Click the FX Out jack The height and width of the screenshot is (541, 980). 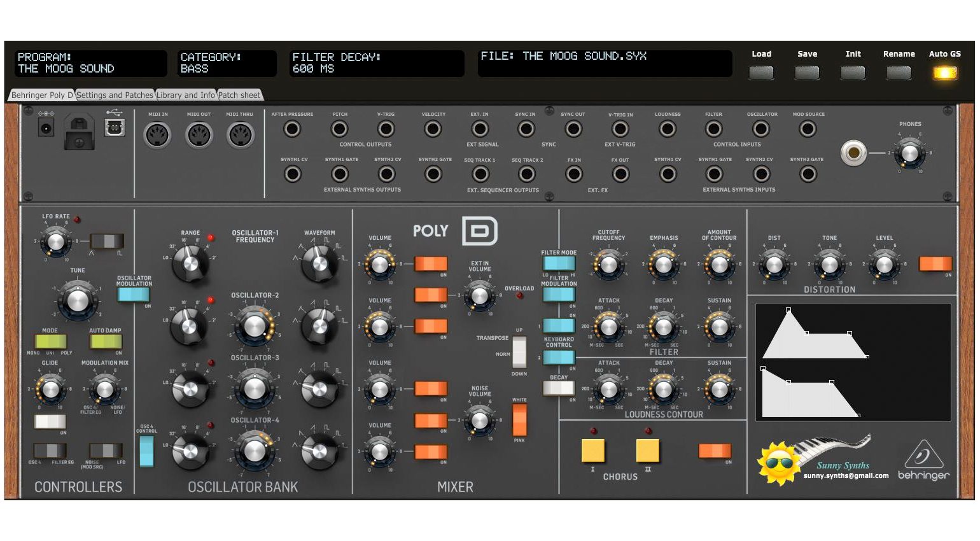coord(620,174)
